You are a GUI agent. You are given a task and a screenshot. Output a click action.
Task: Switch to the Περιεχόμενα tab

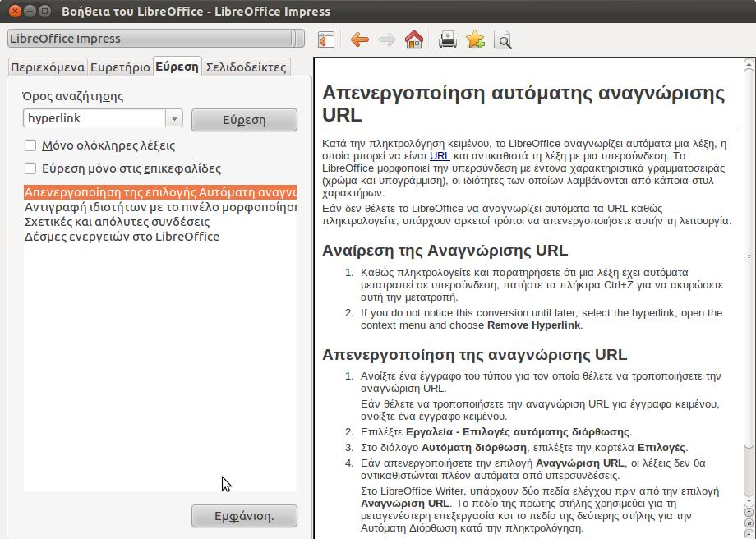pos(48,67)
